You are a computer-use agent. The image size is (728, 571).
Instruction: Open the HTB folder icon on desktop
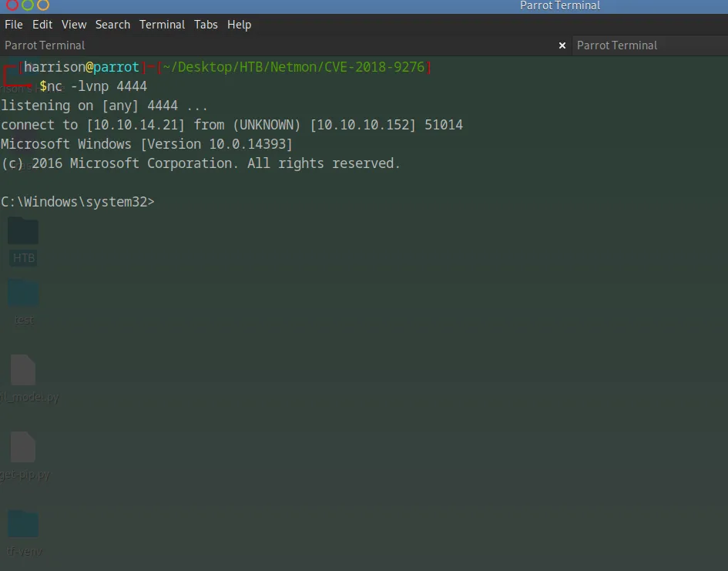pos(23,232)
